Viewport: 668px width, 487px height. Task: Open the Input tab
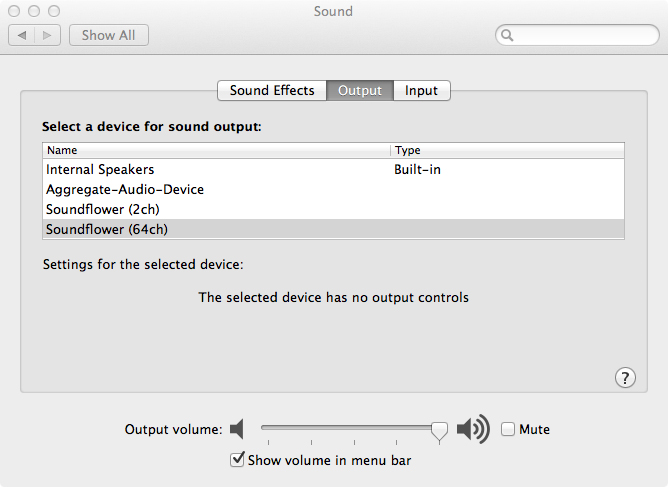[x=421, y=90]
